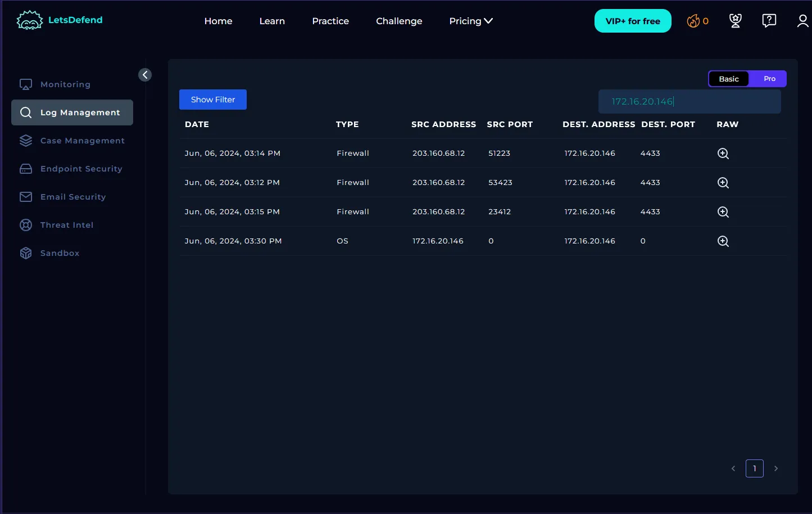
Task: Expand the Pricing dropdown menu
Action: (471, 21)
